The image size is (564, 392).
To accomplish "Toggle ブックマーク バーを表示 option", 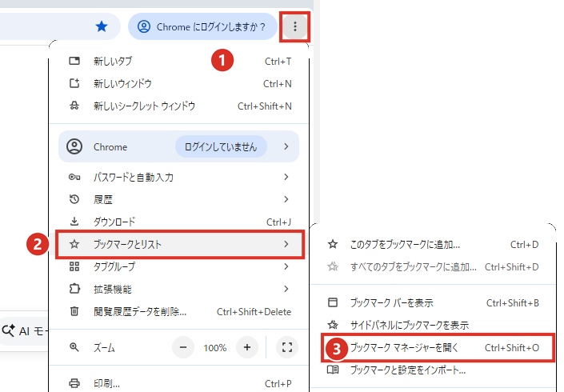I will pos(433,303).
